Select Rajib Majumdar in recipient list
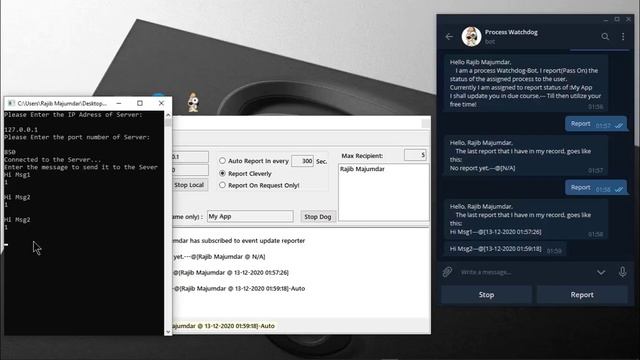This screenshot has height=360, width=640. [362, 169]
